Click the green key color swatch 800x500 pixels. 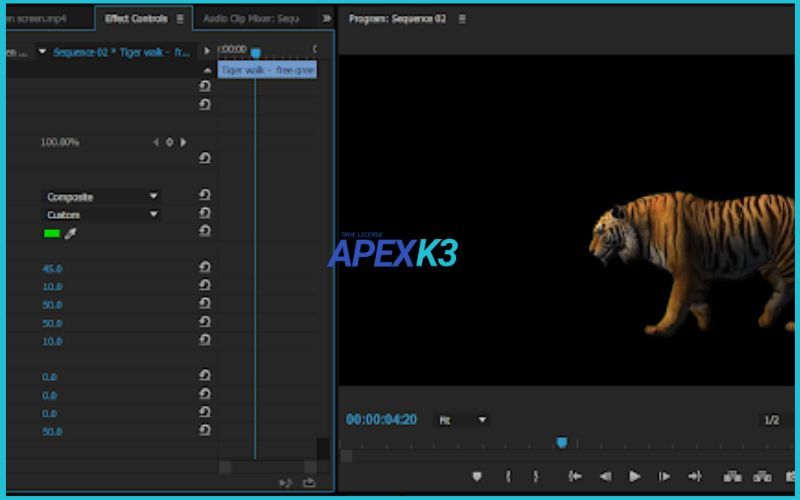[x=51, y=234]
